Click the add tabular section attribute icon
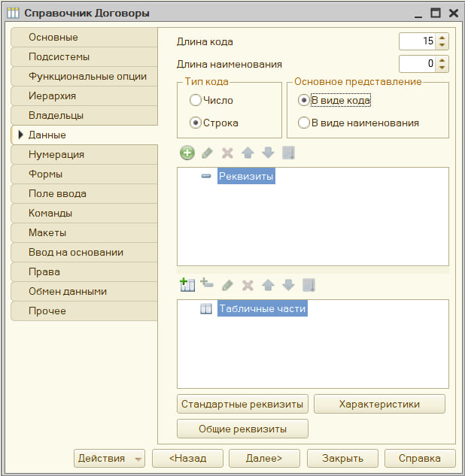 (207, 283)
